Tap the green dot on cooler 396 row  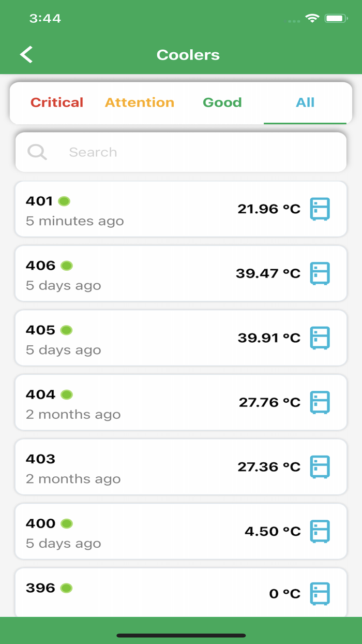point(67,588)
